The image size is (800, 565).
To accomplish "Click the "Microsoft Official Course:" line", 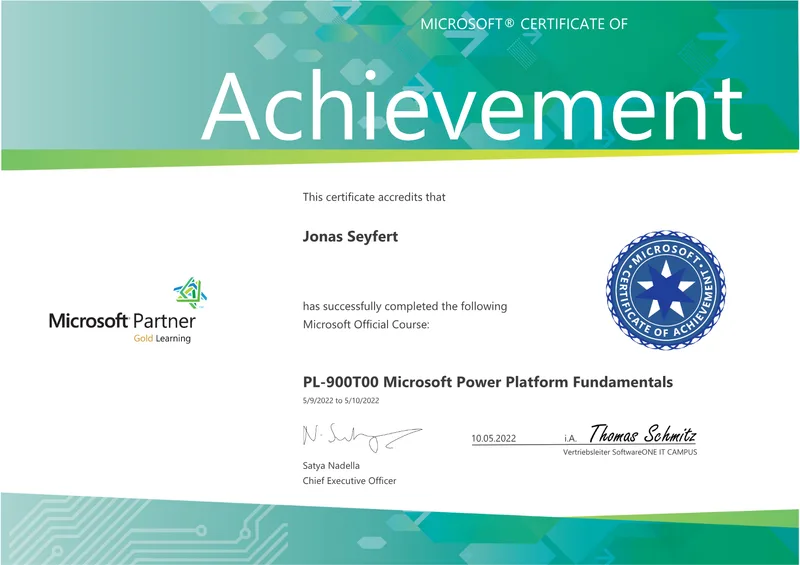I will [366, 325].
